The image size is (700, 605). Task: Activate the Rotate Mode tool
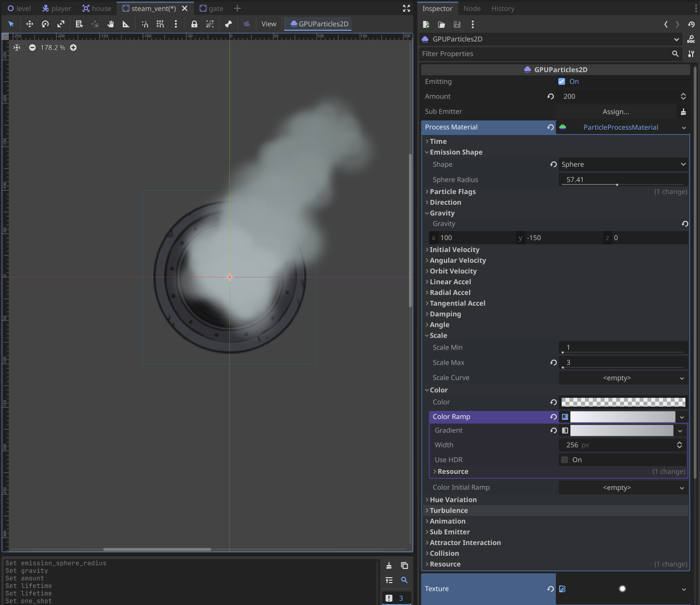point(45,24)
